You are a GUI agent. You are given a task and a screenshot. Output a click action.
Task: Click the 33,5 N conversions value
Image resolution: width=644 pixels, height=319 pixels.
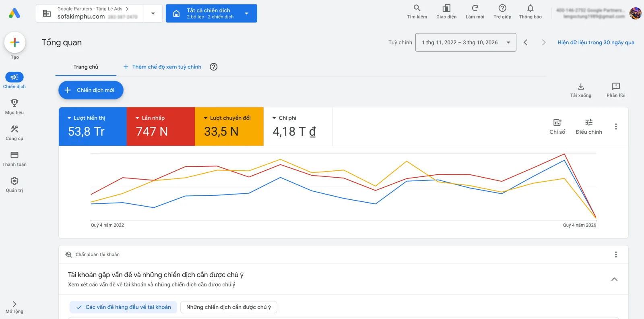point(221,132)
